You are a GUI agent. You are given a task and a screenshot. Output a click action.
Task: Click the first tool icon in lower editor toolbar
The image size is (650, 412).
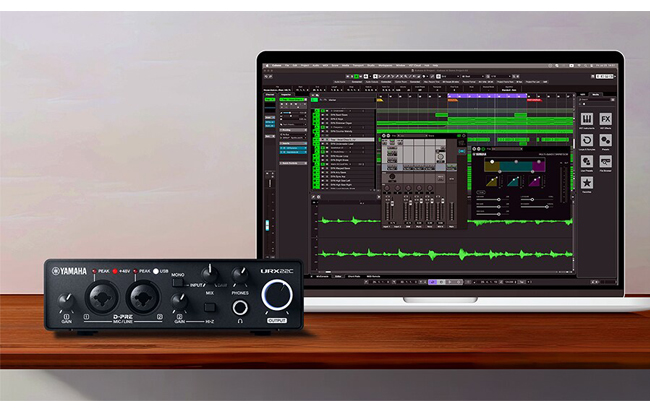(313, 197)
